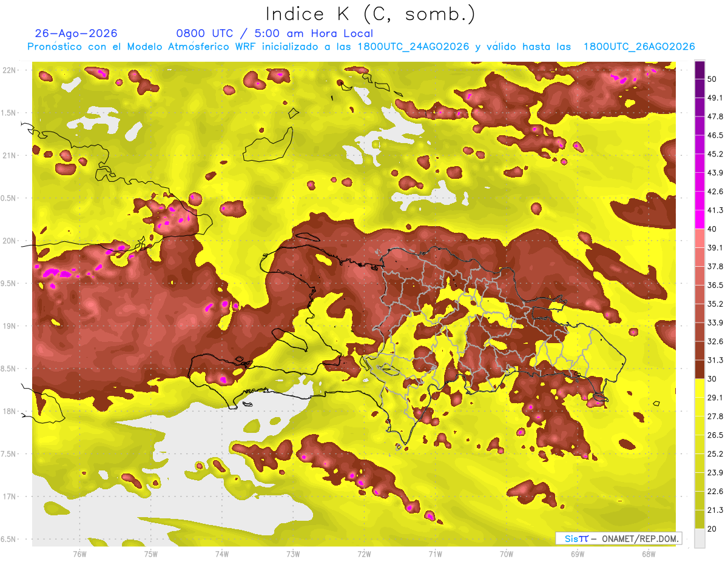Image resolution: width=728 pixels, height=562 pixels.
Task: Click the '46.5' colorbar label
Action: (715, 135)
